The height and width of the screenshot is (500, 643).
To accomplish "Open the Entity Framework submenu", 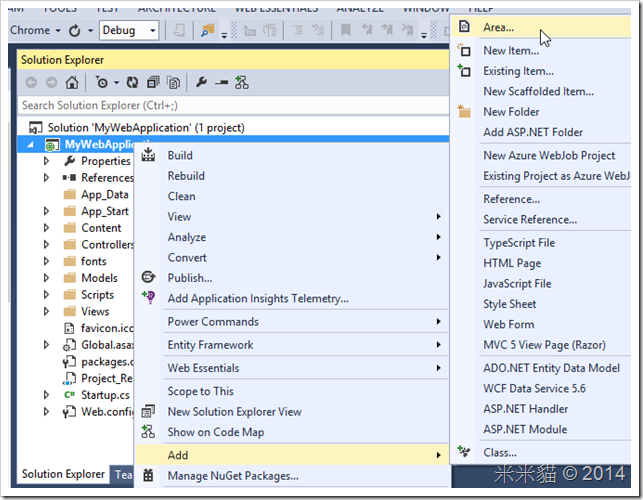I will click(x=292, y=345).
